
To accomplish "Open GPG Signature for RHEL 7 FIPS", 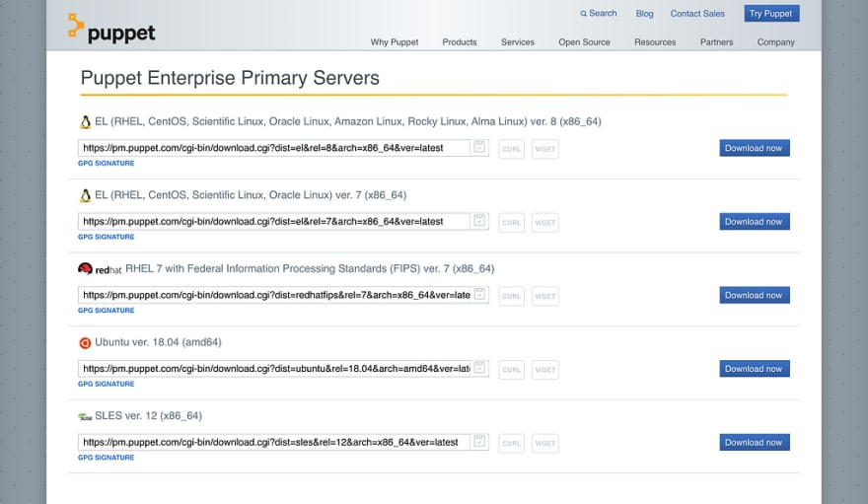I will point(107,311).
